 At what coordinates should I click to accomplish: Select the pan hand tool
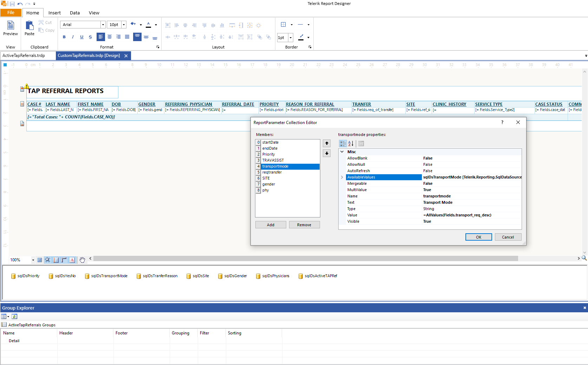point(82,260)
